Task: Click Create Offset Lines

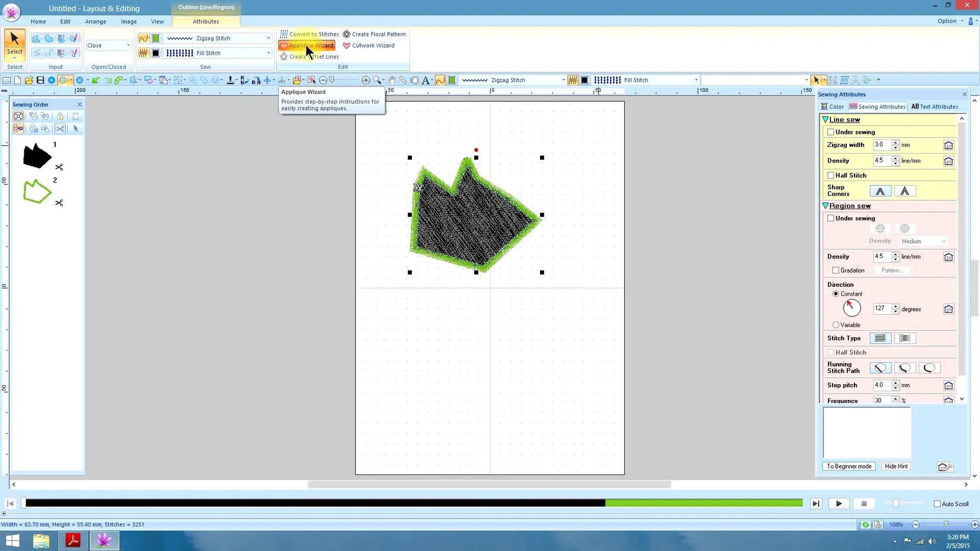Action: coord(309,57)
